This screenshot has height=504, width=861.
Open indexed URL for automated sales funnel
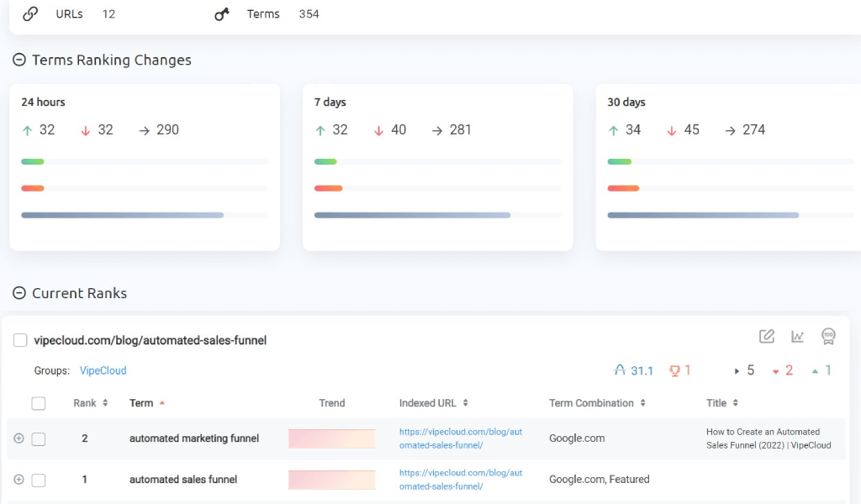coord(461,480)
